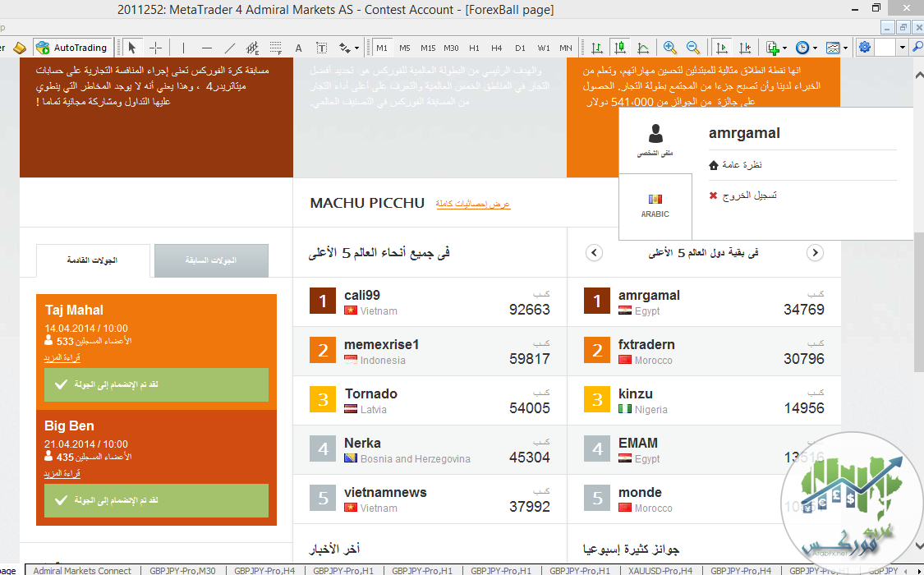Toggle the H4 timeframe button
The width and height of the screenshot is (924, 575).
(497, 48)
